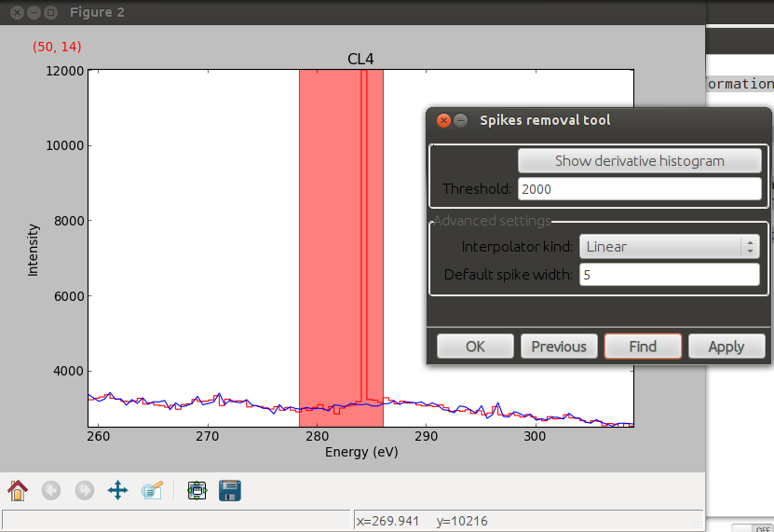The width and height of the screenshot is (774, 532).
Task: Confirm with the OK button
Action: coord(475,347)
